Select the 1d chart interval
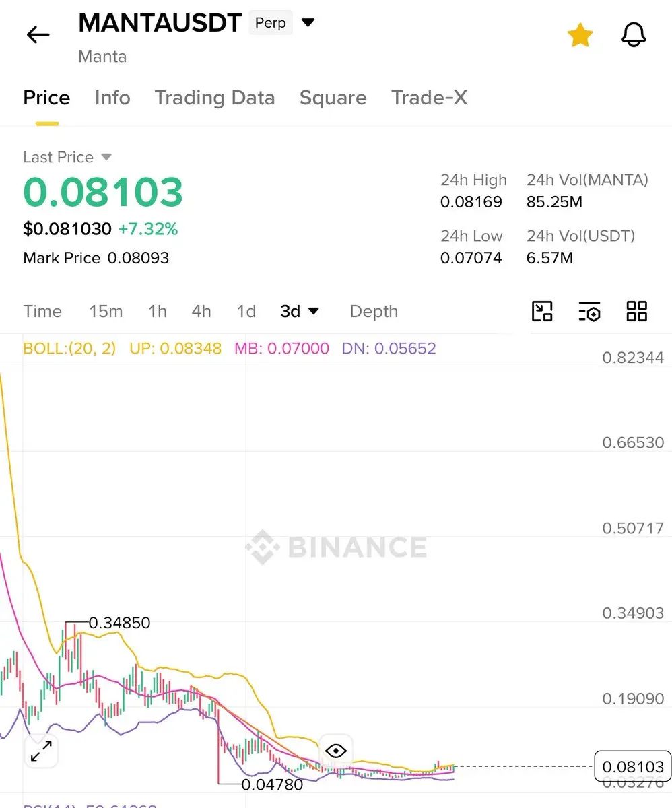Screen dimensions: 672x808 tap(246, 311)
